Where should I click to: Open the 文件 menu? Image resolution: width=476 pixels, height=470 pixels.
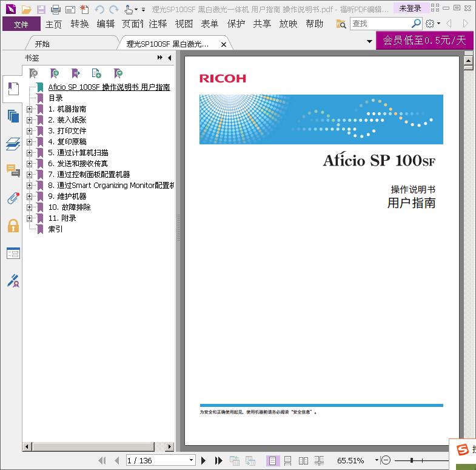tap(21, 24)
